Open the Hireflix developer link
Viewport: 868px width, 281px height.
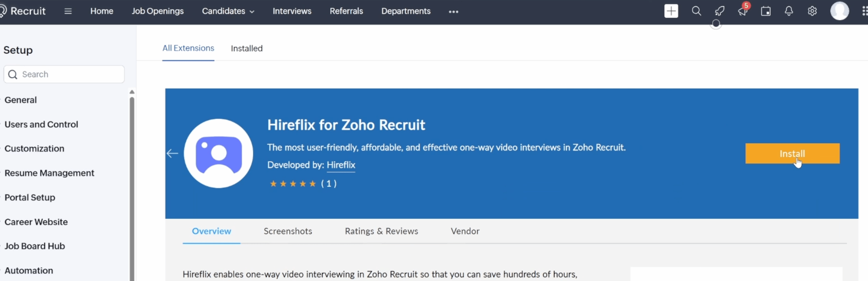(x=341, y=165)
